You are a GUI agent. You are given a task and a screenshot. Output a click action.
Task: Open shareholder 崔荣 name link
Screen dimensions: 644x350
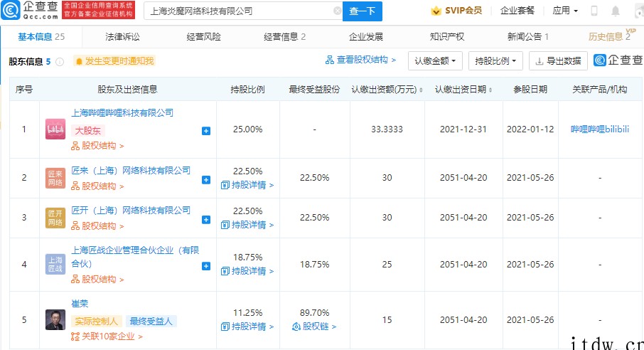click(x=80, y=304)
